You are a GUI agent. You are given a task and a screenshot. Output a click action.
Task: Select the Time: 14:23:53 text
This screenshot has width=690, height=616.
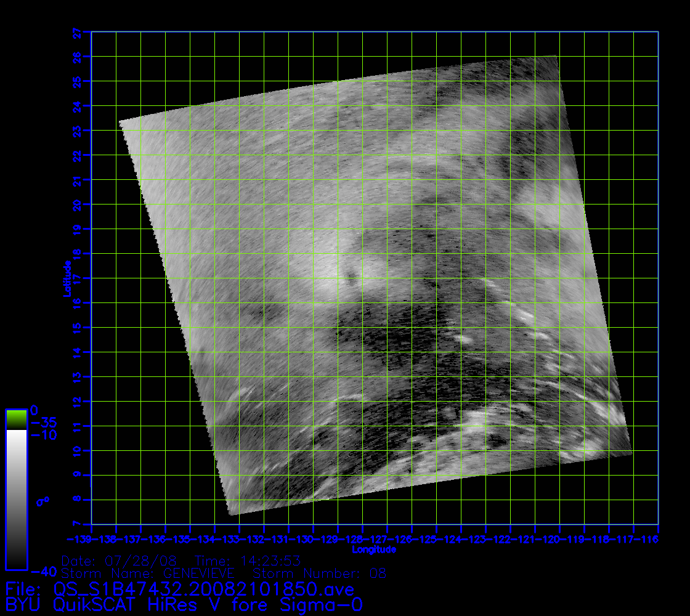click(x=246, y=561)
